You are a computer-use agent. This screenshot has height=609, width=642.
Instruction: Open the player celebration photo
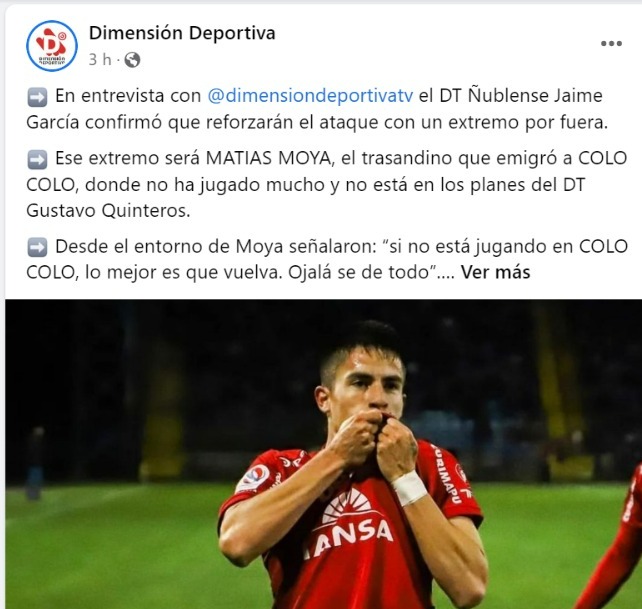[323, 454]
